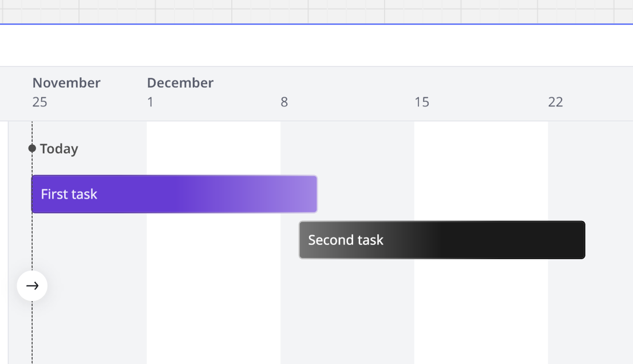
Task: Click the solid black end of Second task
Action: (x=544, y=240)
